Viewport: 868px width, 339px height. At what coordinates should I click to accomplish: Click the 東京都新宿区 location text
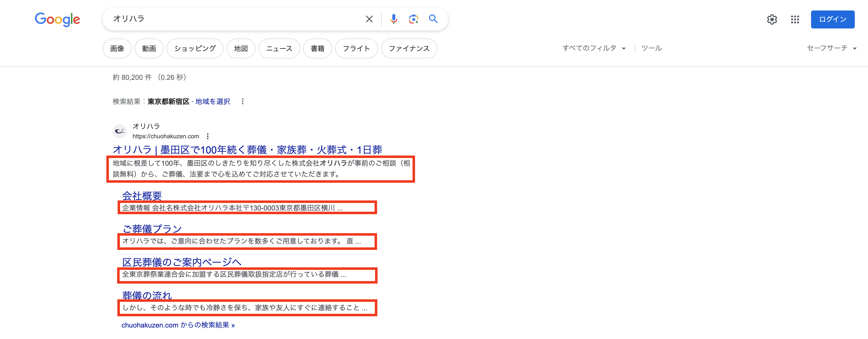(x=168, y=101)
